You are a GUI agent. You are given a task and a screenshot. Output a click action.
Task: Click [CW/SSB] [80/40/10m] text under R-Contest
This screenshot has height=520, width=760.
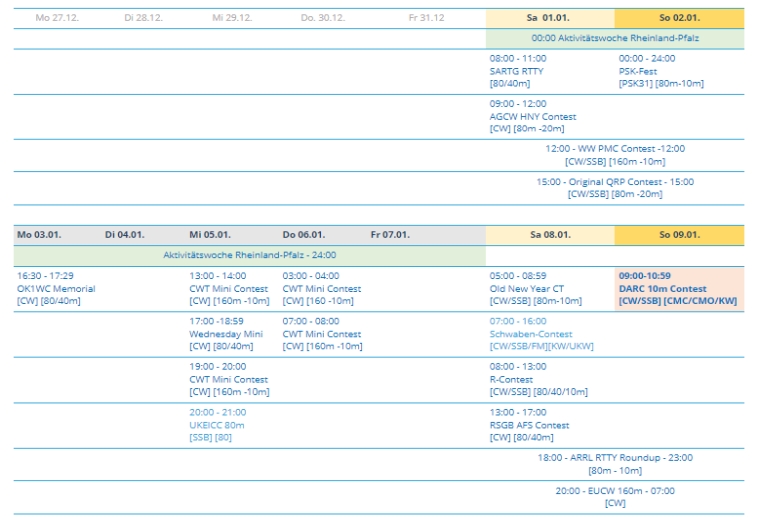point(538,392)
